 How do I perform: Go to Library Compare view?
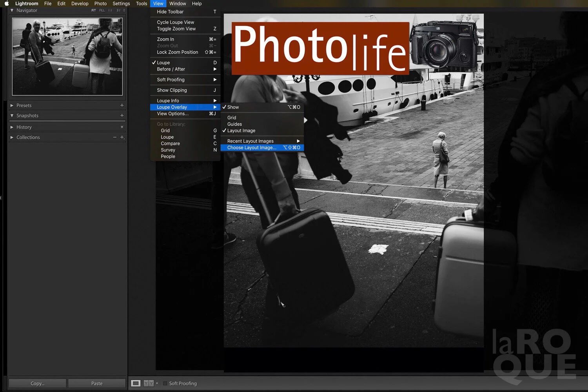coord(185,143)
